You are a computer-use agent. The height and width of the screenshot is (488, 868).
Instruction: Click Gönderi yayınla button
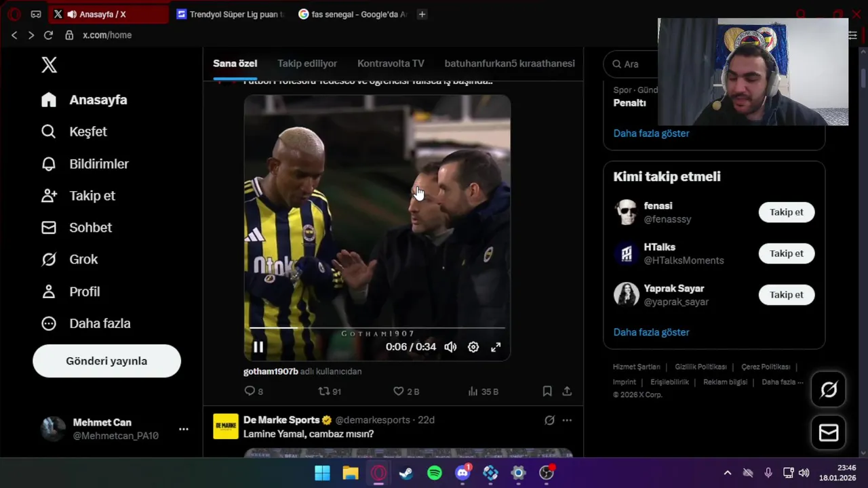tap(106, 361)
